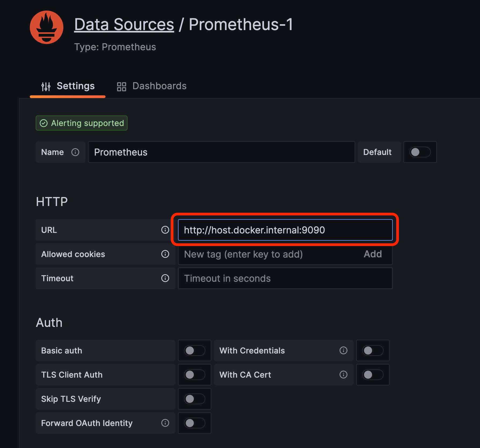Turn on TLS Client Auth
The height and width of the screenshot is (448, 480).
tap(195, 375)
